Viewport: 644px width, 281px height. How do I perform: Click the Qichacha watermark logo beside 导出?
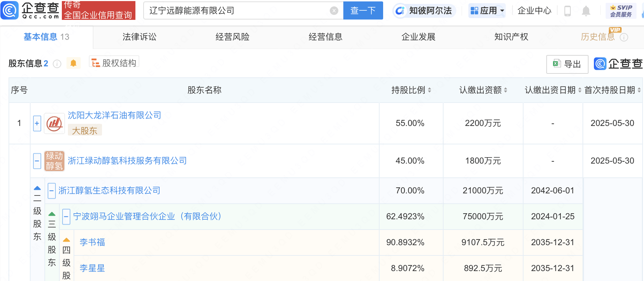point(618,64)
